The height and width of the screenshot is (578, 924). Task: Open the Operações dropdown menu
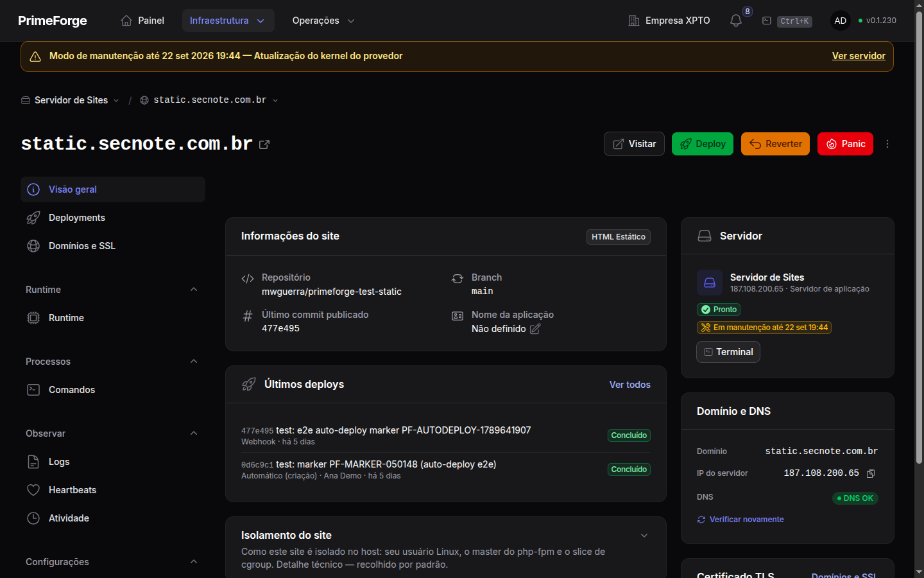pos(323,21)
